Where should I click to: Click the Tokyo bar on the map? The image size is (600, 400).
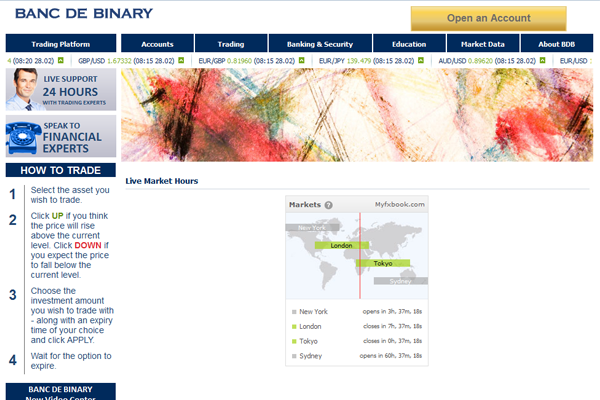tap(383, 263)
